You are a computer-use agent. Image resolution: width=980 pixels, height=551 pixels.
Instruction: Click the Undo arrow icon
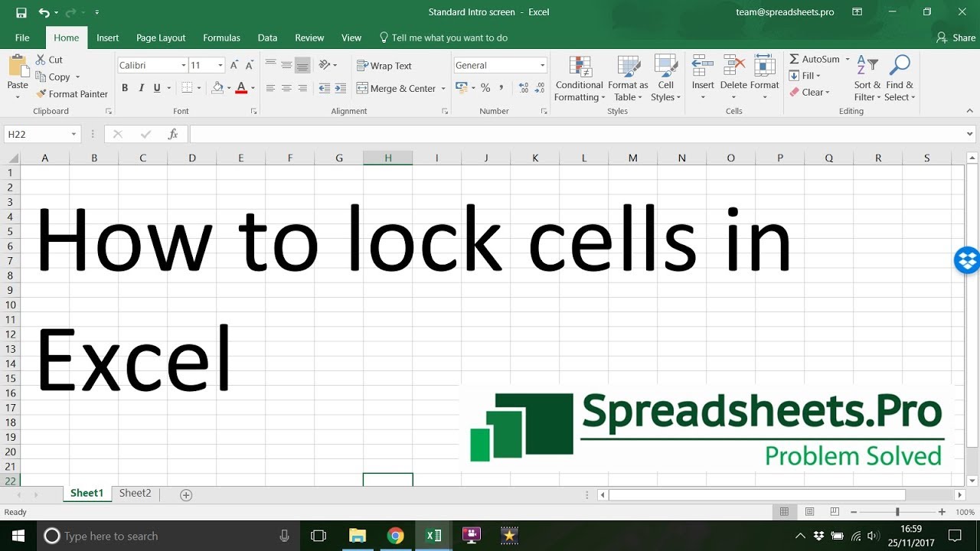click(x=44, y=12)
